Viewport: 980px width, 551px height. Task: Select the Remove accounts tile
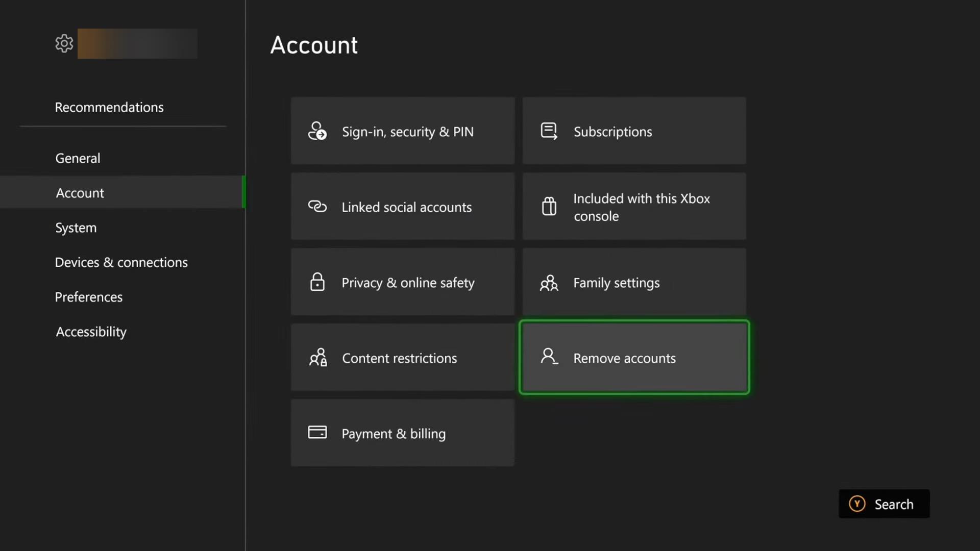[x=634, y=358]
